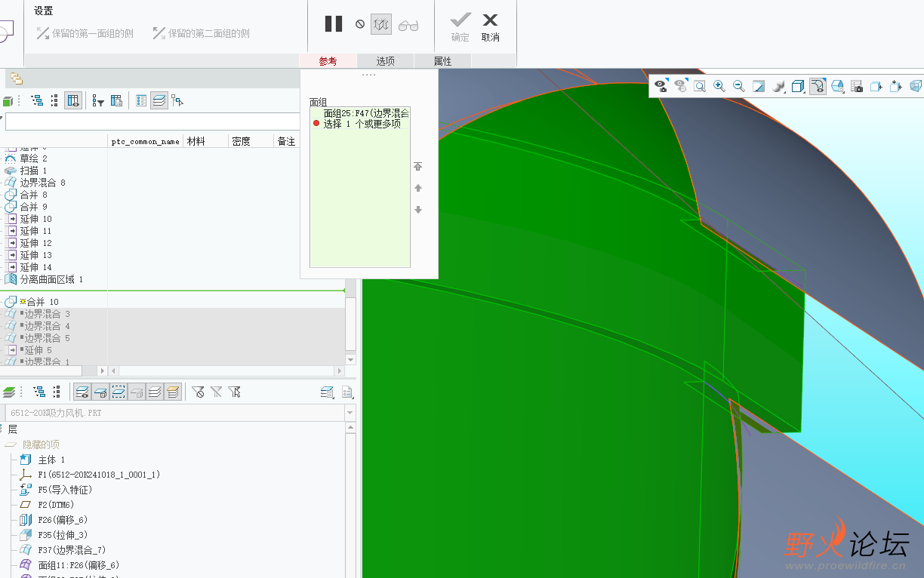This screenshot has height=578, width=924.
Task: Flip 保留的第一面组的侧 direction
Action: point(85,33)
